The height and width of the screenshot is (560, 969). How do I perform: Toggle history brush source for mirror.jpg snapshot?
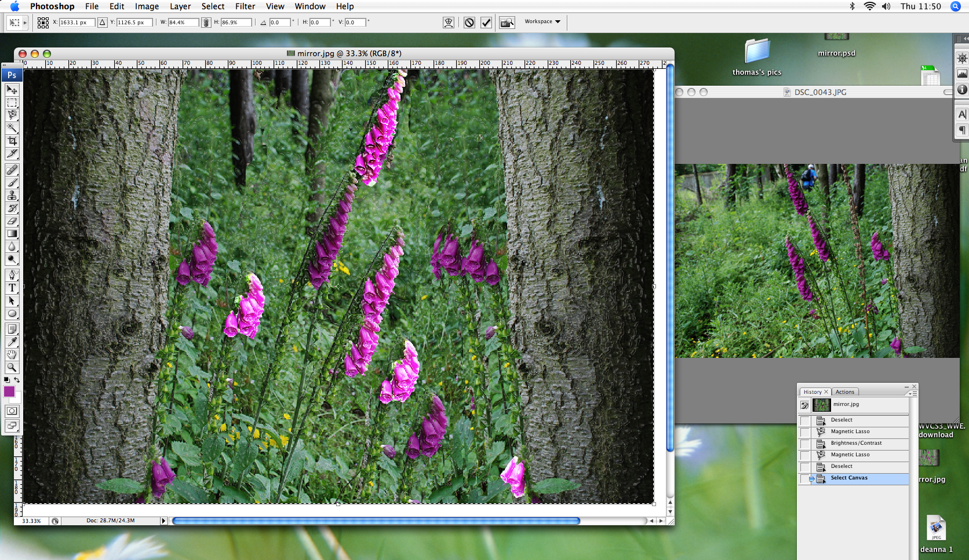click(805, 405)
